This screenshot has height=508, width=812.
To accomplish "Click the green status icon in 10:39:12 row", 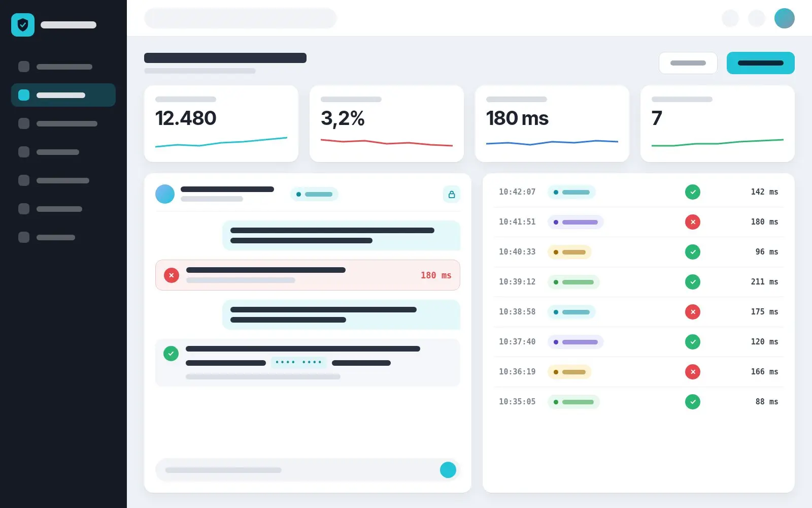I will [692, 282].
